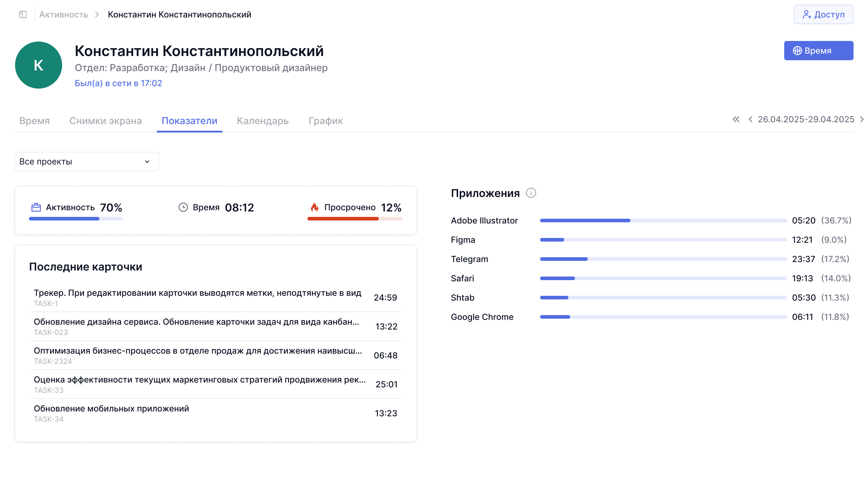Switch to the Время tab
This screenshot has width=868, height=494.
35,121
